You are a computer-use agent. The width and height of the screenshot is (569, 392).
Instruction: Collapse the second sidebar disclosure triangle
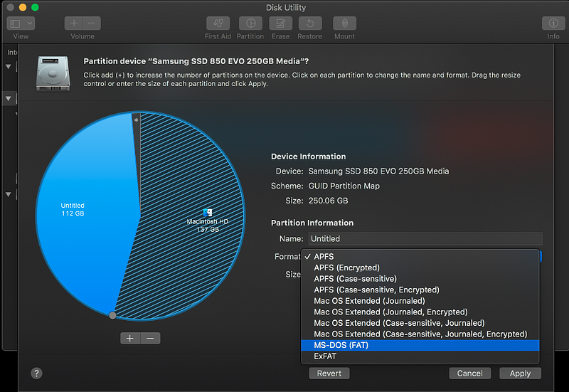(x=9, y=99)
